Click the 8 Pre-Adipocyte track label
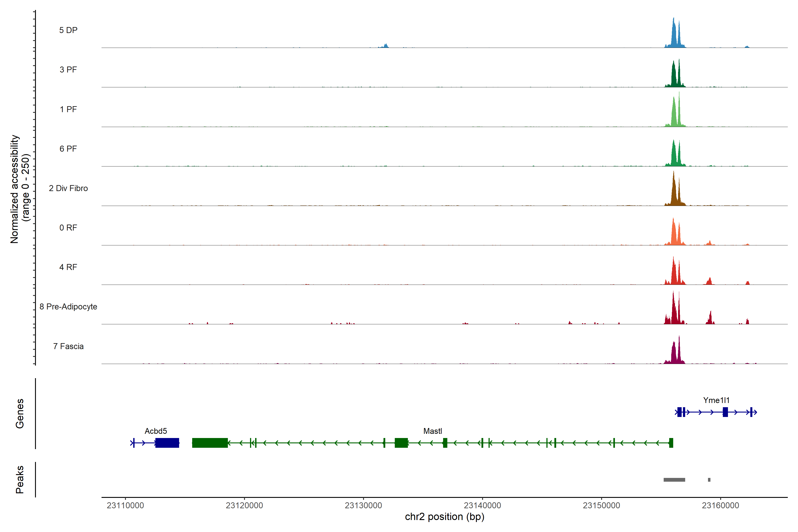798x532 pixels. click(x=68, y=307)
